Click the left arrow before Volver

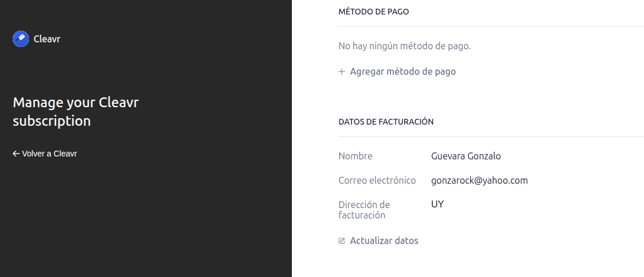click(x=16, y=154)
